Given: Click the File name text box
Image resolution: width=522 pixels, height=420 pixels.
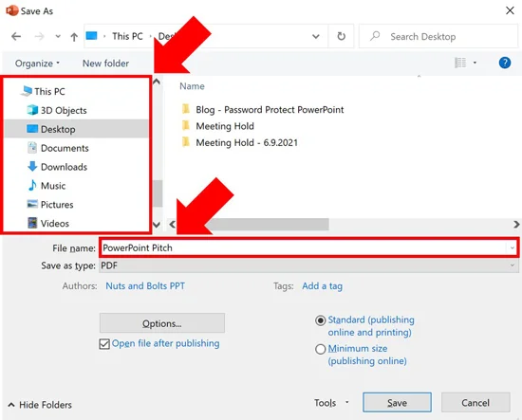Looking at the screenshot, I should click(x=304, y=247).
